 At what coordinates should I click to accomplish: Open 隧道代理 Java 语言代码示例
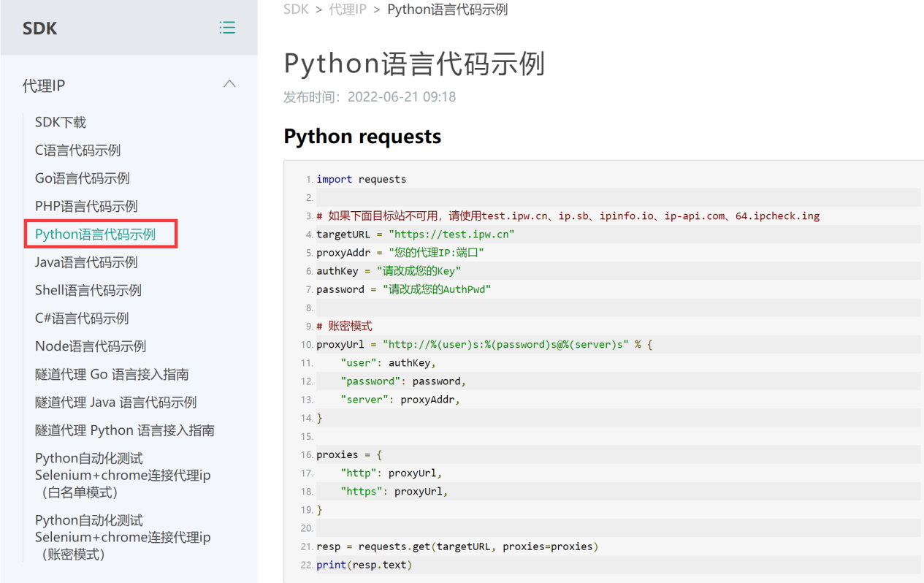[115, 402]
